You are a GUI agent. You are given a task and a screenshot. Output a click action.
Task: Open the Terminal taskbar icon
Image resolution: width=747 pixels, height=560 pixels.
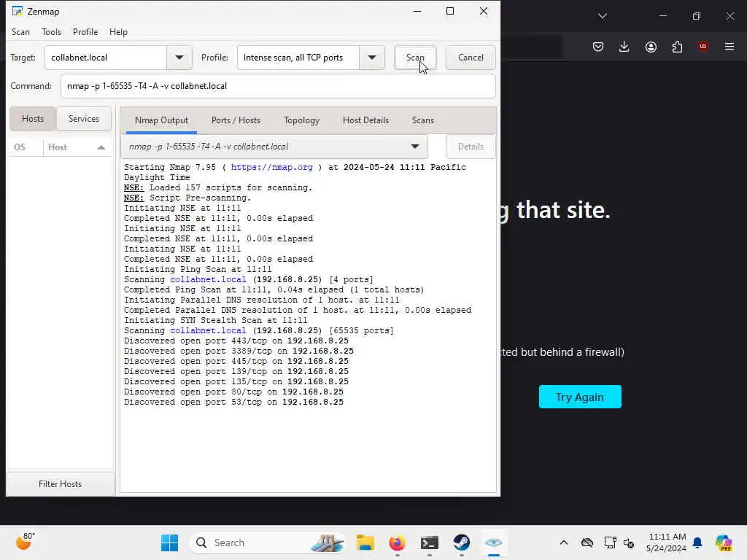[429, 542]
